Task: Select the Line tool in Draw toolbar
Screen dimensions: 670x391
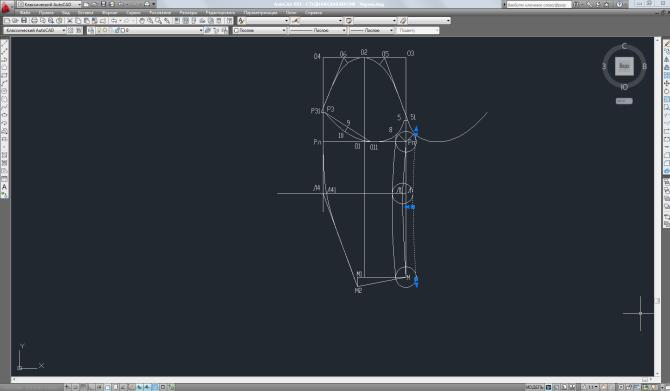Action: [x=4, y=43]
